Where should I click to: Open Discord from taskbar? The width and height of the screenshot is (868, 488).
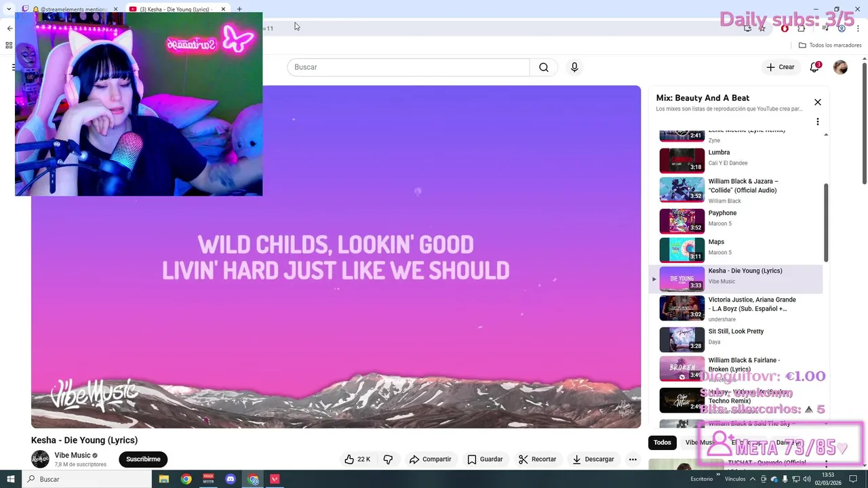coord(231,479)
